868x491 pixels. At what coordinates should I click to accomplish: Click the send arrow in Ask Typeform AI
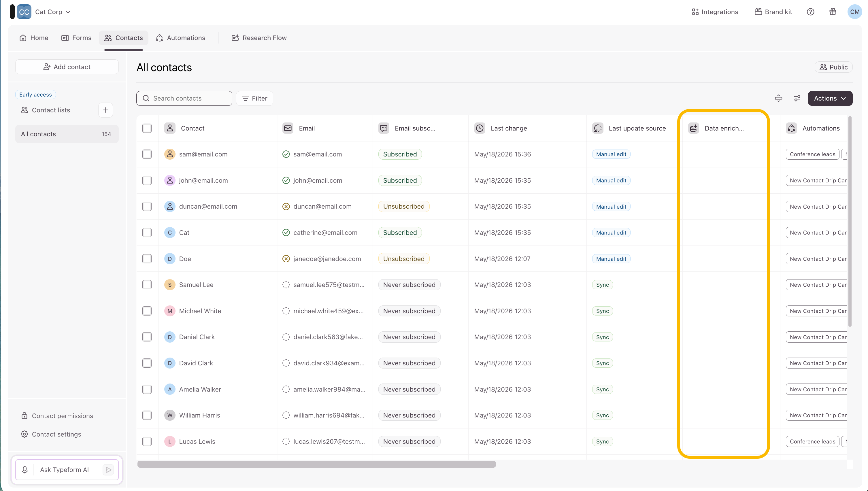click(x=108, y=469)
